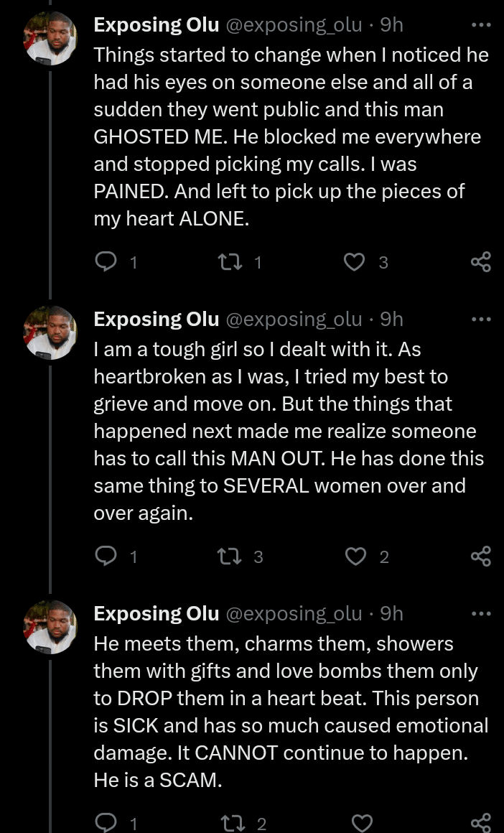
Task: Share the 'SEVERAL women' tweet
Action: [x=480, y=556]
